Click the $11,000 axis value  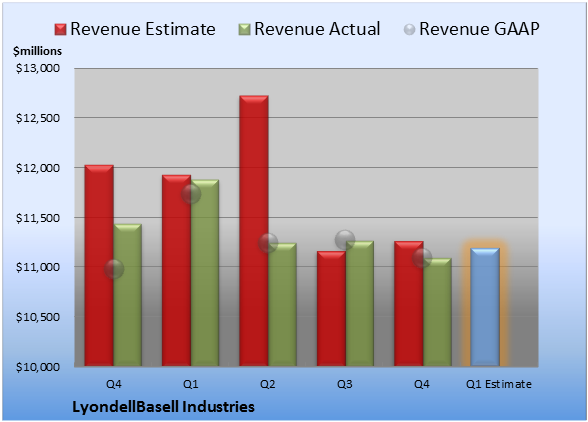pyautogui.click(x=38, y=267)
